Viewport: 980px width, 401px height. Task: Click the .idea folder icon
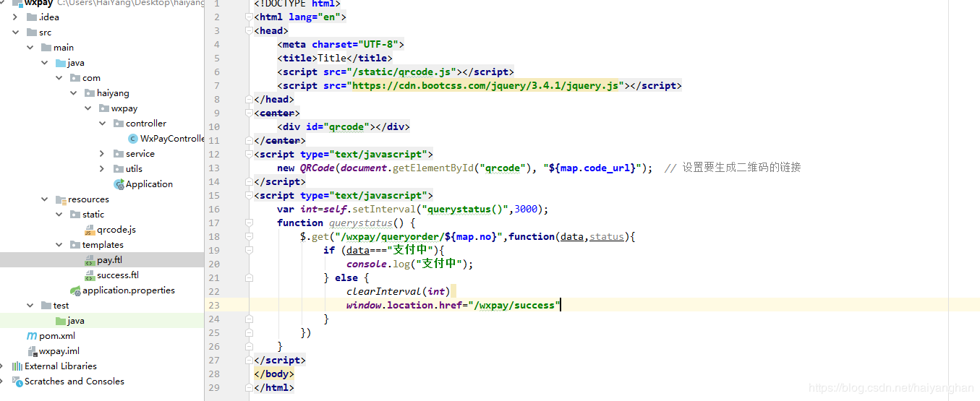click(31, 17)
